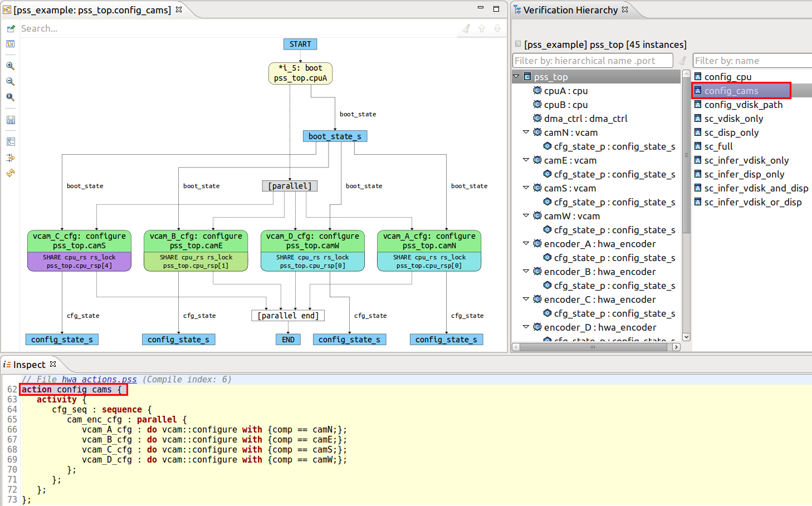Click the port icon of camN's cfg_state_p
This screenshot has height=506, width=812.
[547, 146]
